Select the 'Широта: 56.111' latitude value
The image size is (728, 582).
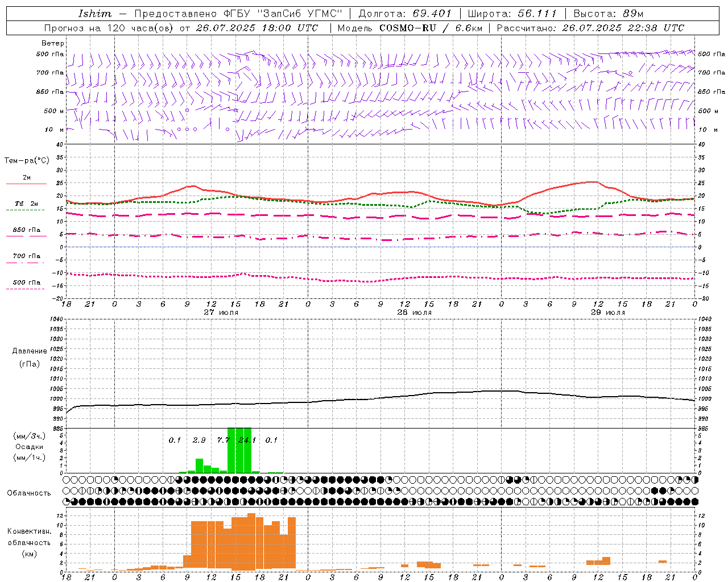512,14
